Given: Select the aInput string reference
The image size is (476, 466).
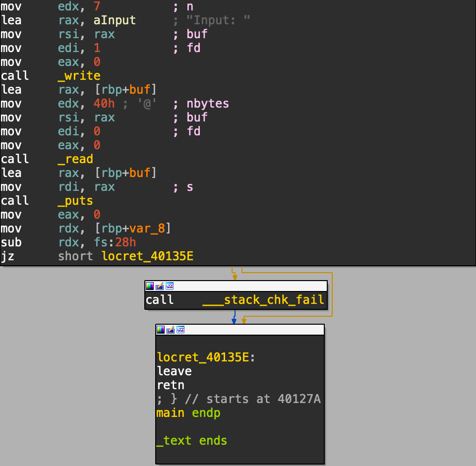Looking at the screenshot, I should (x=115, y=20).
